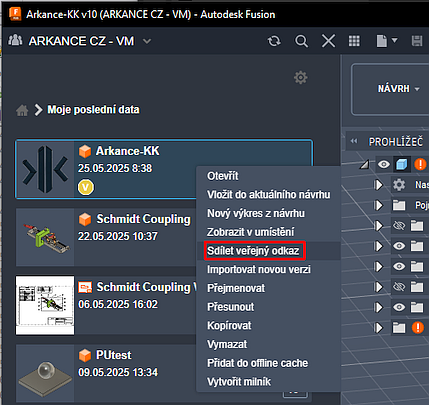Expand the NÁVRH workspace dropdown
The width and height of the screenshot is (429, 405).
coord(398,89)
